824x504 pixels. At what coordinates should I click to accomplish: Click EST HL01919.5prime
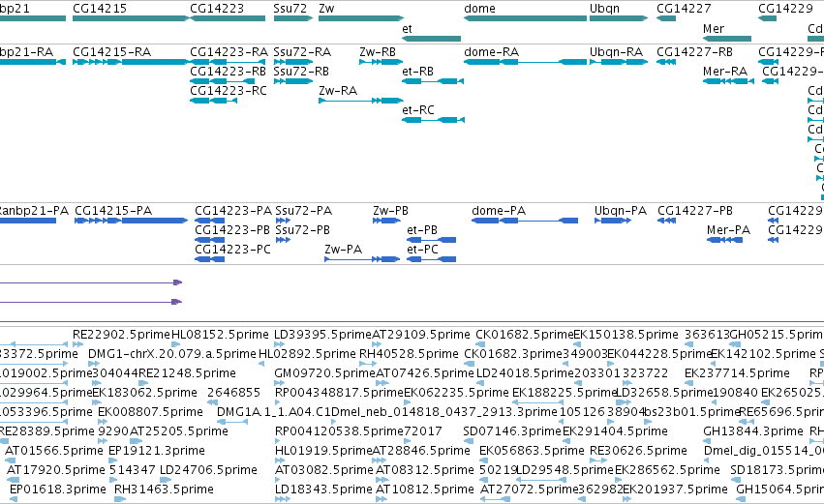click(x=281, y=460)
